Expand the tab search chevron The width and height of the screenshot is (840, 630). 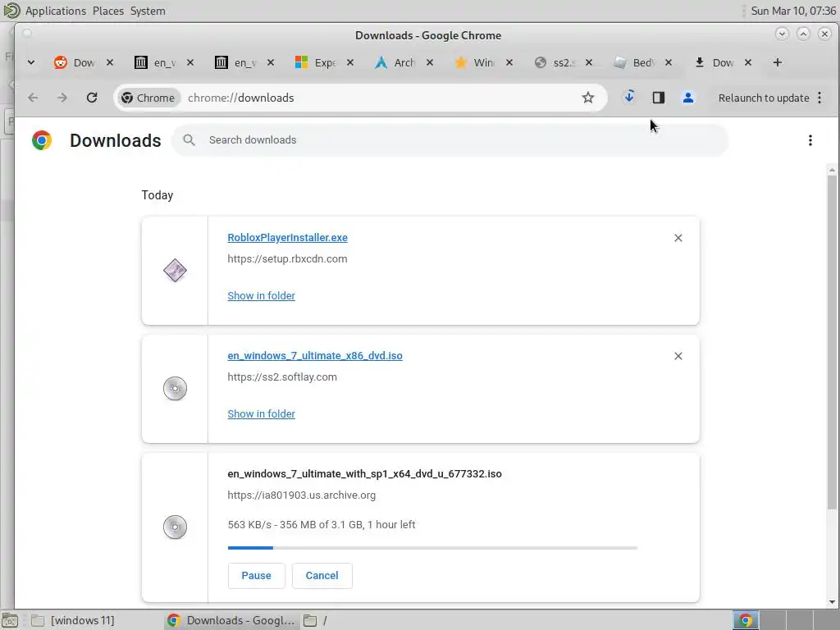[31, 62]
